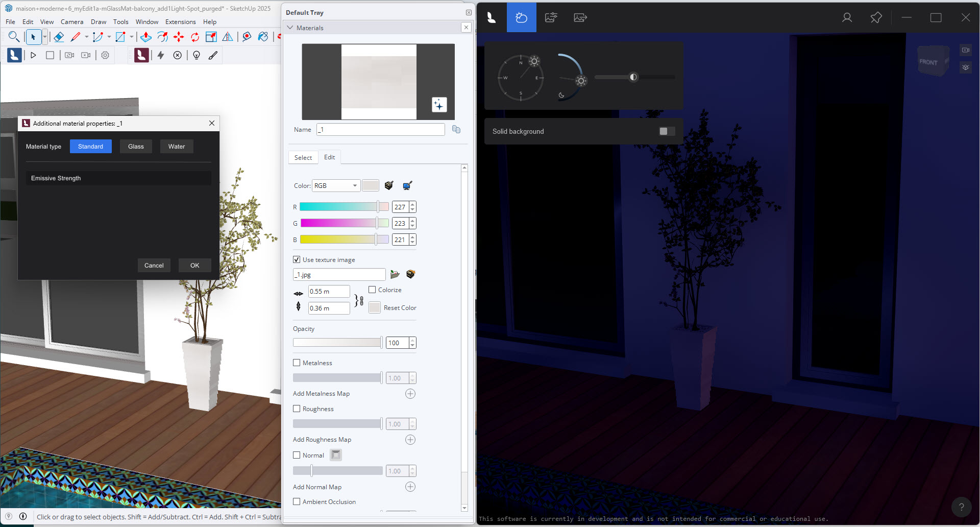Collapse the Materials section header
This screenshot has height=527, width=980.
coord(290,28)
